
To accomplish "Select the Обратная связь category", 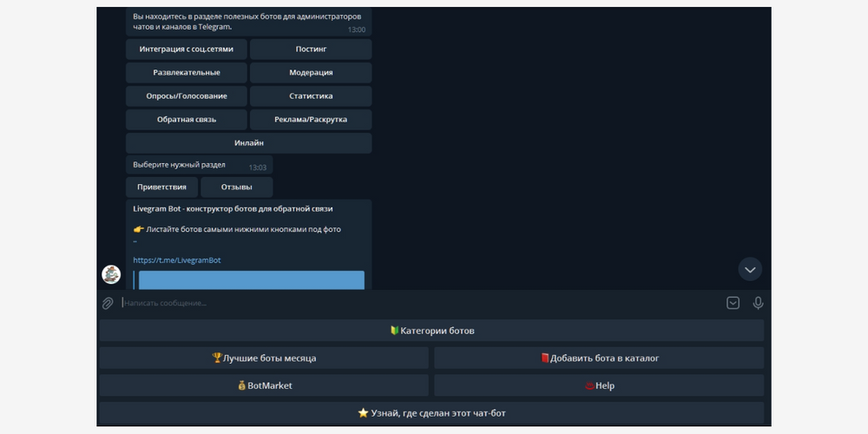I will pyautogui.click(x=187, y=120).
